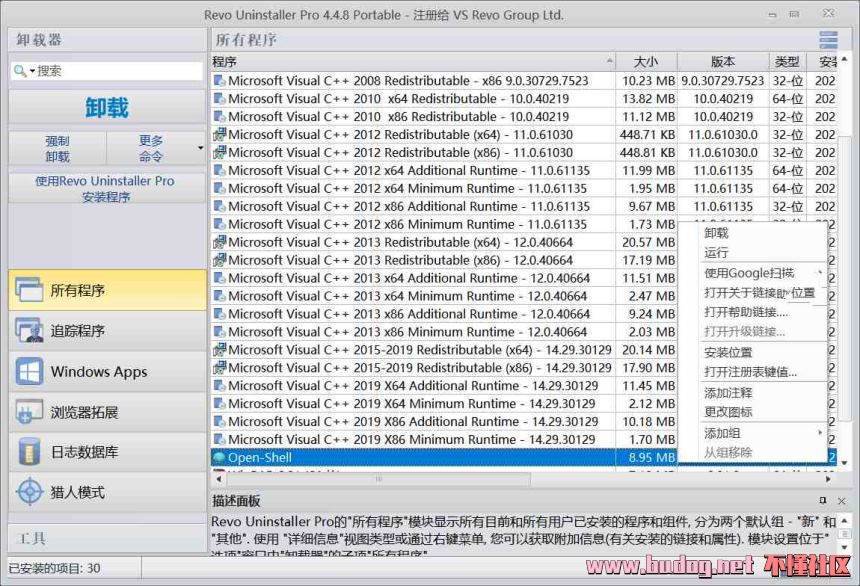The height and width of the screenshot is (586, 860).
Task: Pin the description panel
Action: coord(822,500)
